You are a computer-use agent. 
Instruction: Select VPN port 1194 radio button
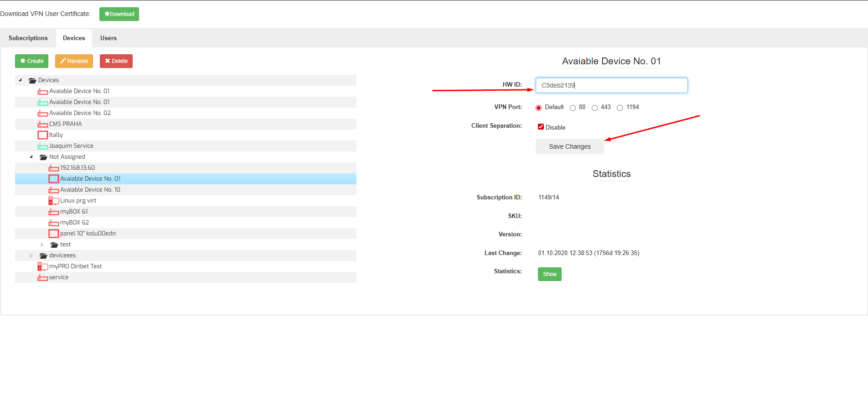coord(620,108)
